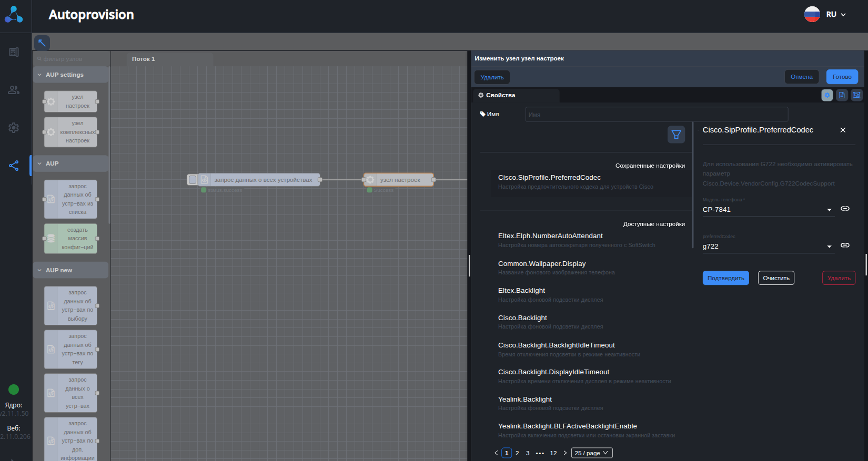Click the gear settings icon in sidebar
This screenshot has height=461, width=868.
[x=14, y=128]
